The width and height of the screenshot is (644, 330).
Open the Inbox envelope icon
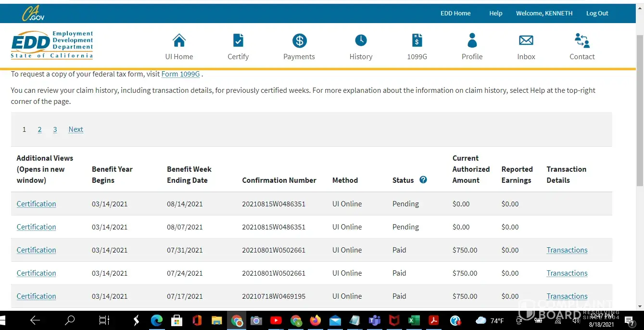526,41
